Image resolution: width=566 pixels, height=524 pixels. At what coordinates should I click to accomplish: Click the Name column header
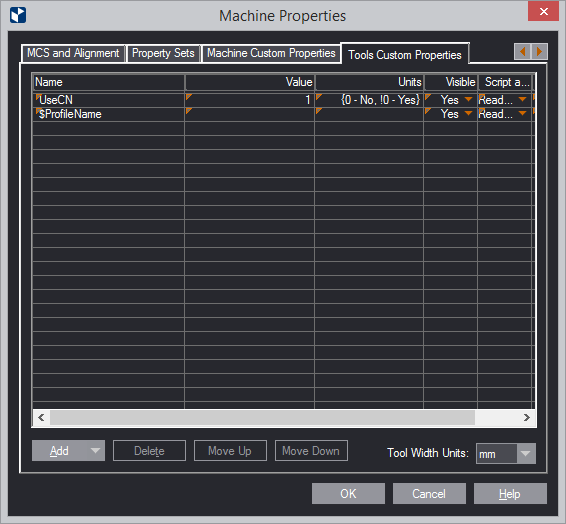(109, 82)
